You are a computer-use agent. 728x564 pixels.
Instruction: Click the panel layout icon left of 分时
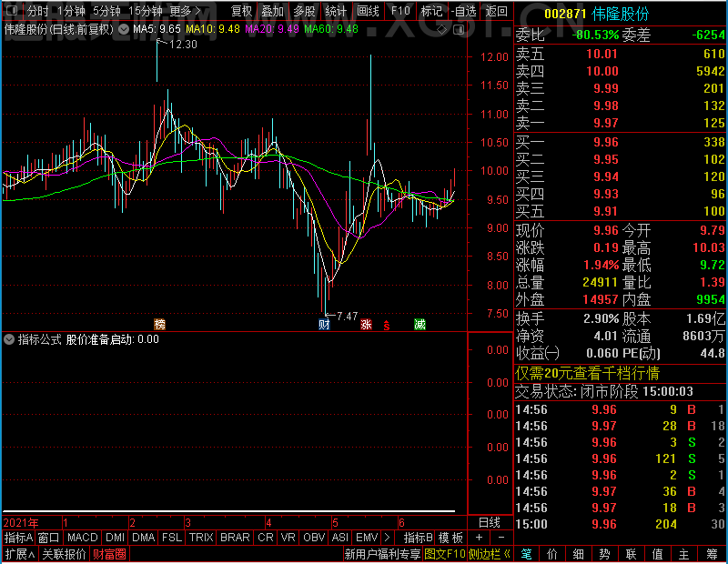[12, 11]
